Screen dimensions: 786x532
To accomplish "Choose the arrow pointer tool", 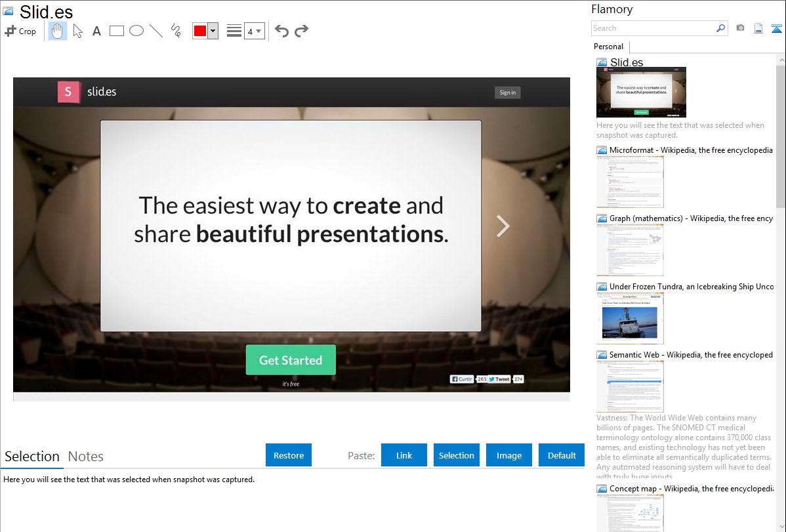I will (77, 31).
